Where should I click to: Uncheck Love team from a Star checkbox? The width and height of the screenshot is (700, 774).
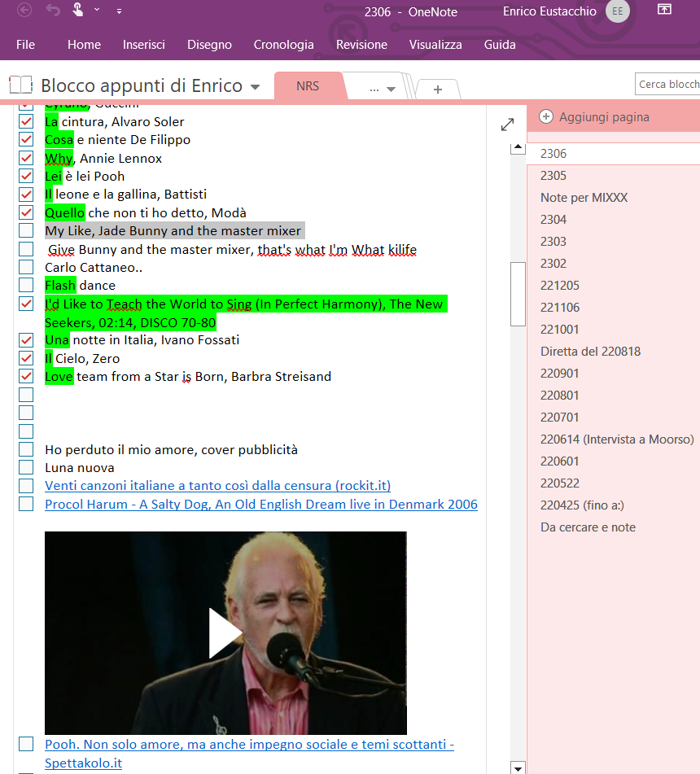[x=26, y=377]
